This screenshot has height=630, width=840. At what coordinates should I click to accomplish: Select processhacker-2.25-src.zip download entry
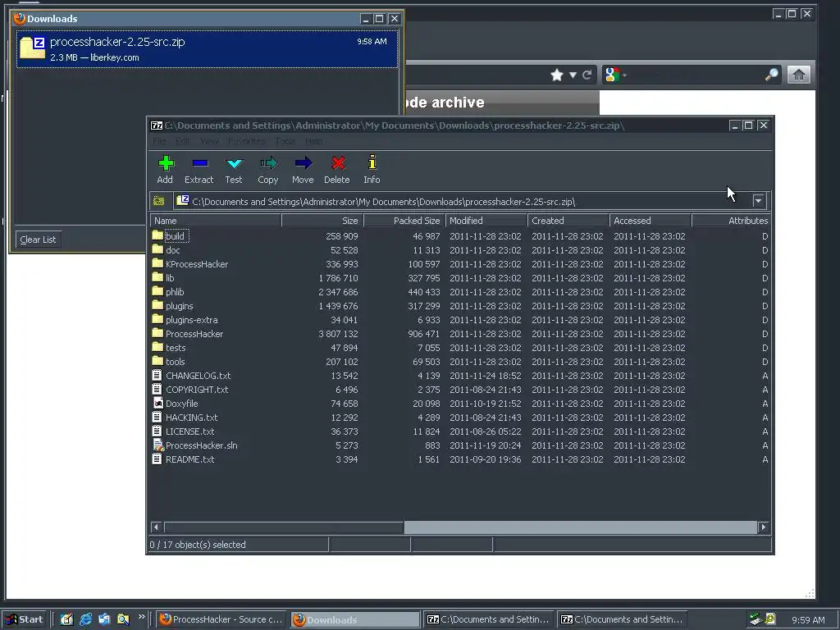pos(208,48)
